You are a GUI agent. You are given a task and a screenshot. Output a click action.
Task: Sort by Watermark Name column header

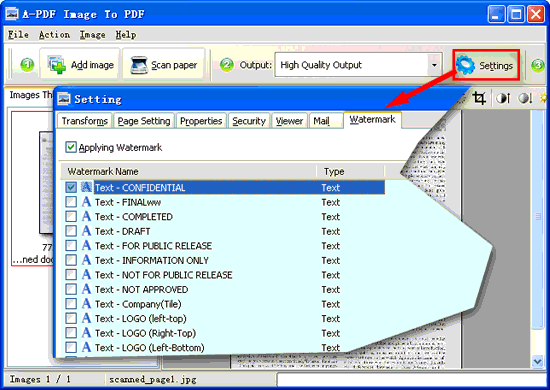[188, 172]
